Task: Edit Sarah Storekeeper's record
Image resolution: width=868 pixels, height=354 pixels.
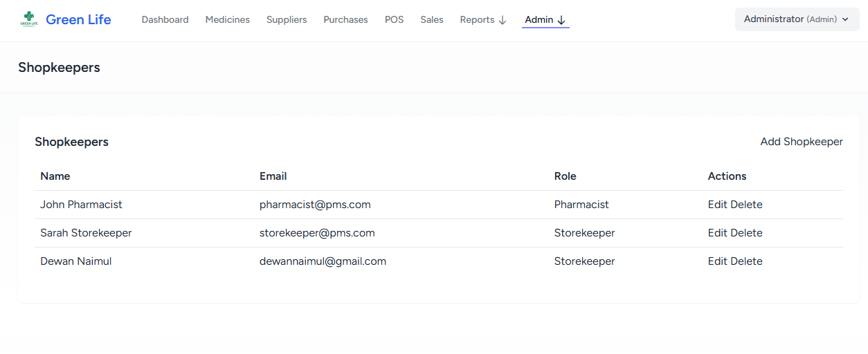Action: [x=717, y=233]
